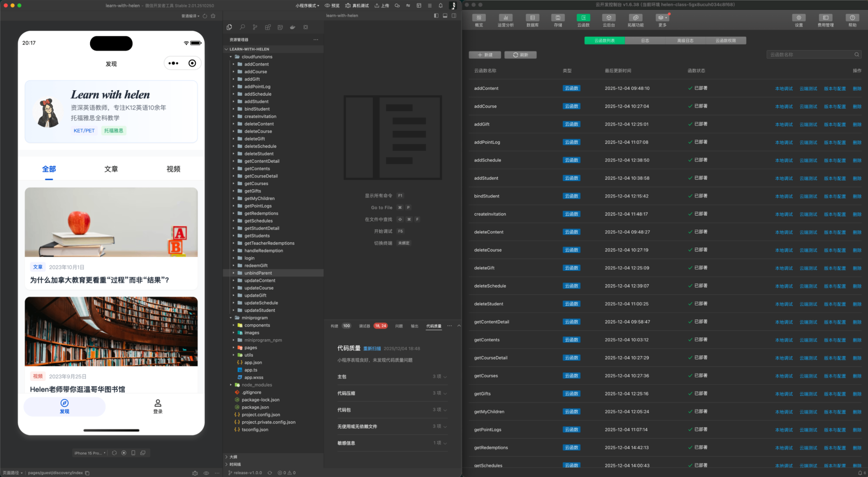Switch to the 调试器 panel tab
This screenshot has width=868, height=477.
(x=364, y=326)
